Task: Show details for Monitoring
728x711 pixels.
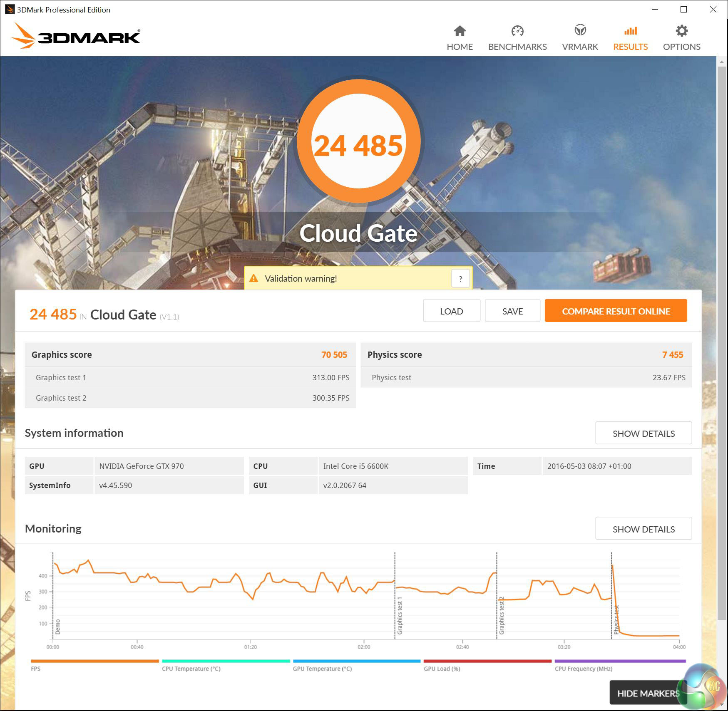Action: [x=644, y=529]
